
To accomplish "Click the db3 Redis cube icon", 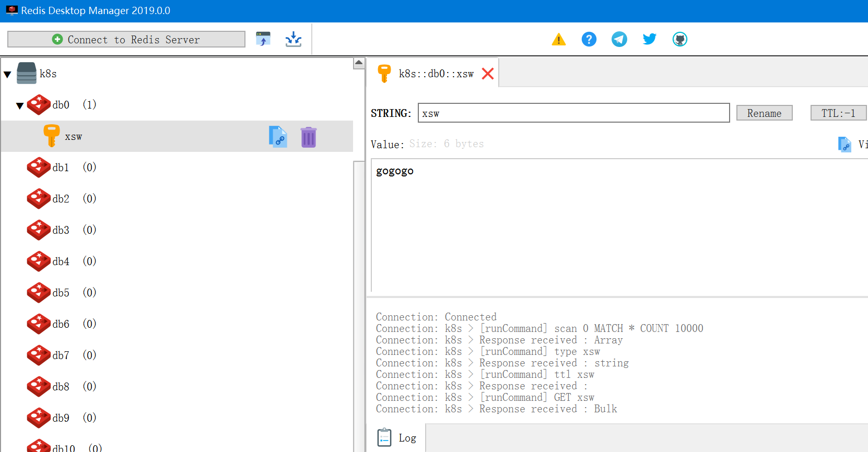I will (x=39, y=230).
